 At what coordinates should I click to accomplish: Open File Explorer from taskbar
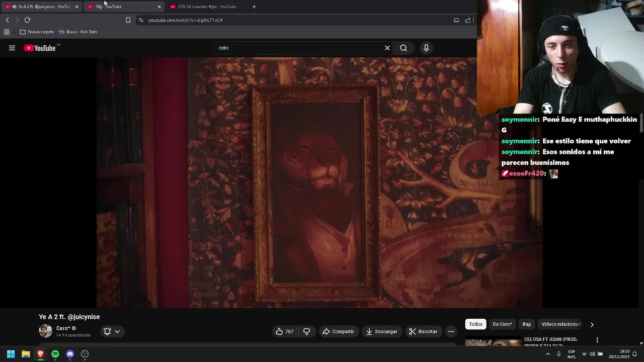point(26,354)
